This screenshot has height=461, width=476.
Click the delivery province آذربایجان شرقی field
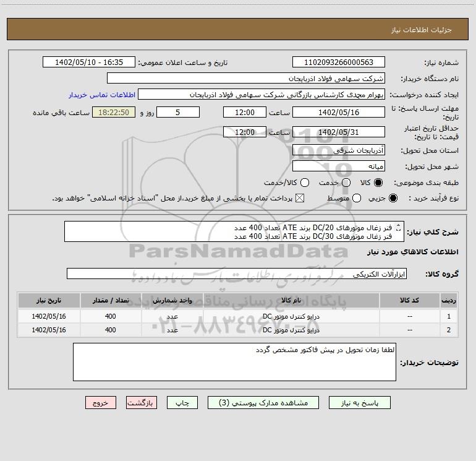339,150
